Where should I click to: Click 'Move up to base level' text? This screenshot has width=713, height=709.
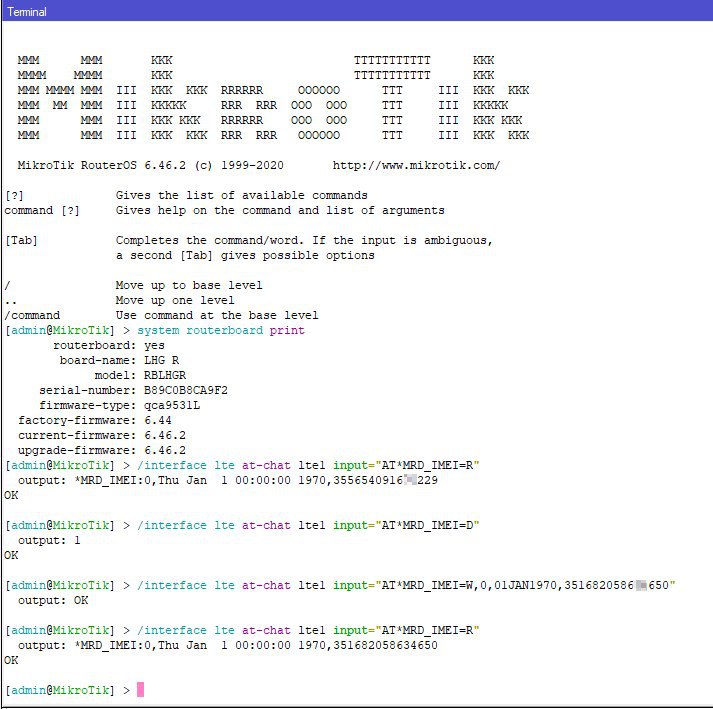tap(189, 285)
